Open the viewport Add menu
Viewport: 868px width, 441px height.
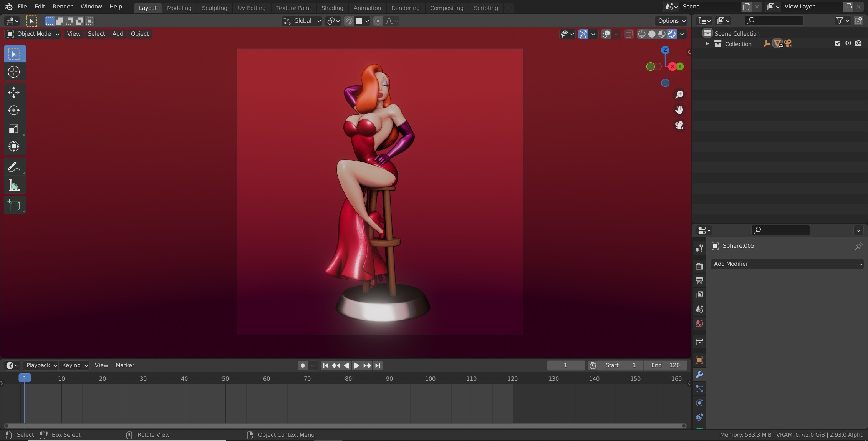(118, 34)
